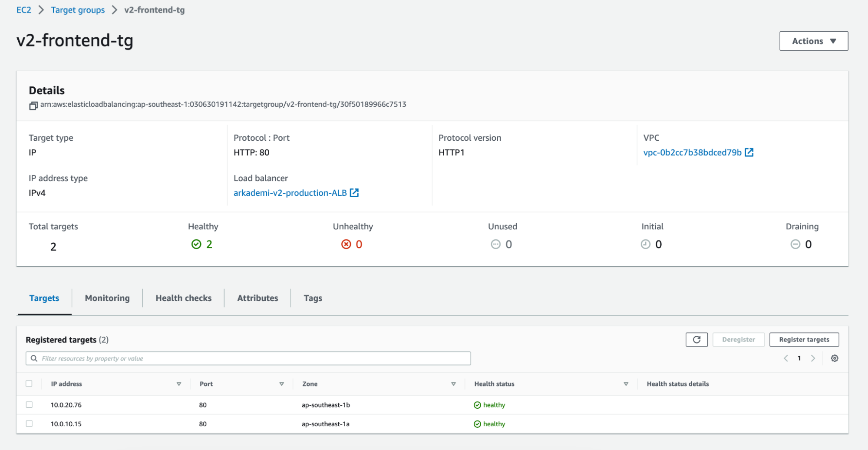Click page number 1 in pagination

[x=799, y=358]
